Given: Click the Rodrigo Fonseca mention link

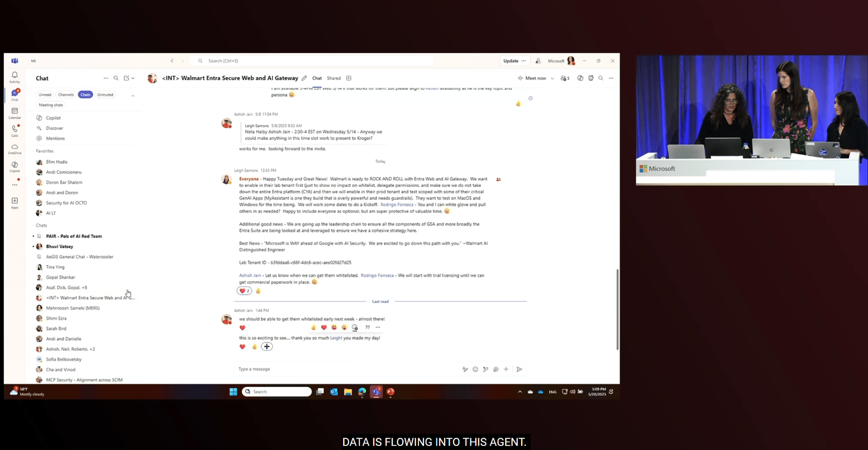Looking at the screenshot, I should [x=397, y=205].
